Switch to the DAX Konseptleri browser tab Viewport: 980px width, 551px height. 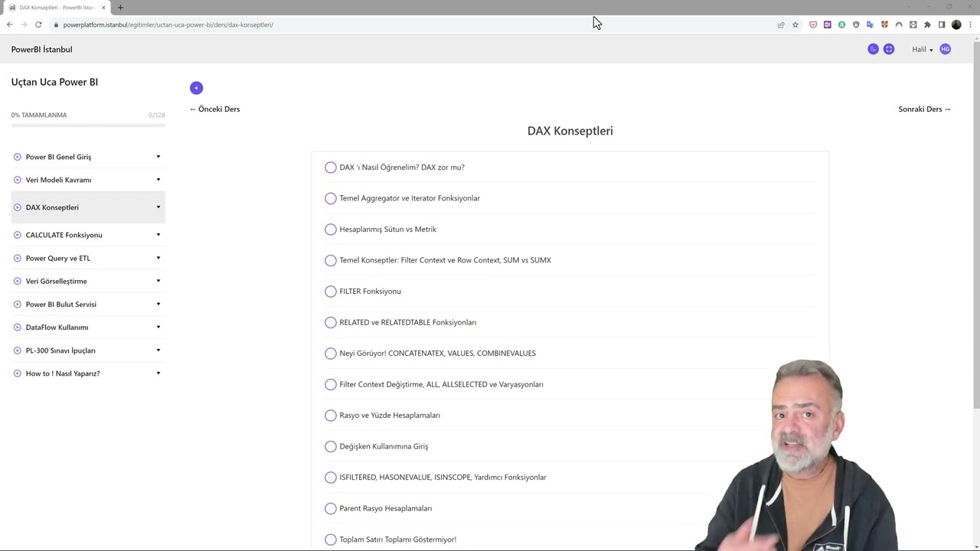point(56,8)
